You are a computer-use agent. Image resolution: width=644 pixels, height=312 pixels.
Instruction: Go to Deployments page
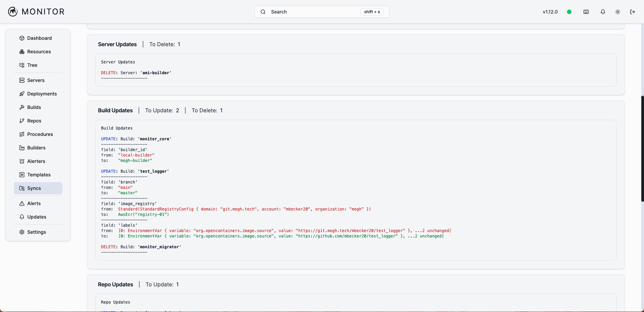click(x=38, y=94)
